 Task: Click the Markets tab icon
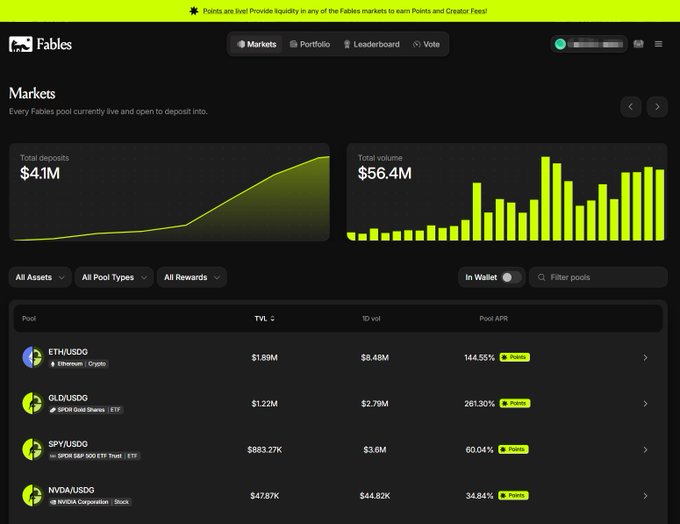coord(241,44)
